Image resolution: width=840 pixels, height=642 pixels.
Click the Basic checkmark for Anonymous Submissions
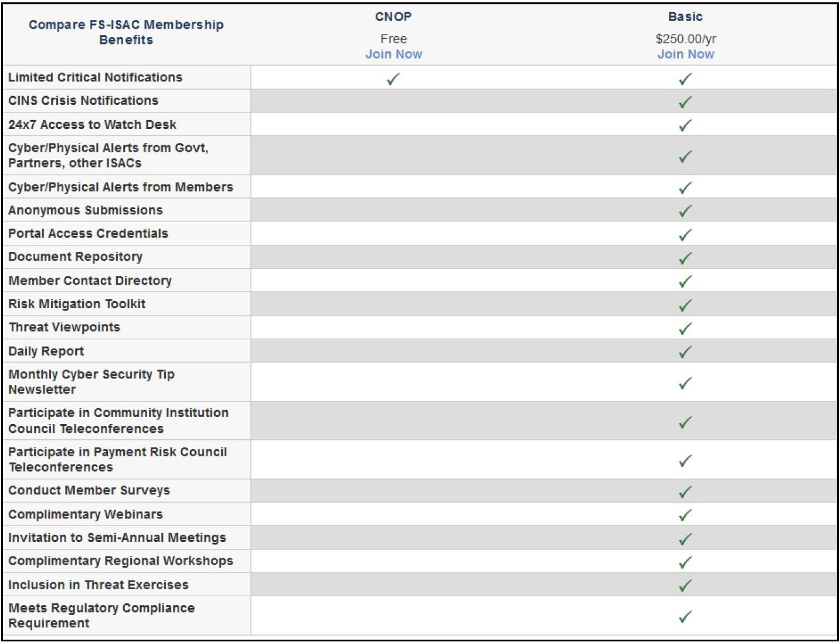click(x=685, y=211)
